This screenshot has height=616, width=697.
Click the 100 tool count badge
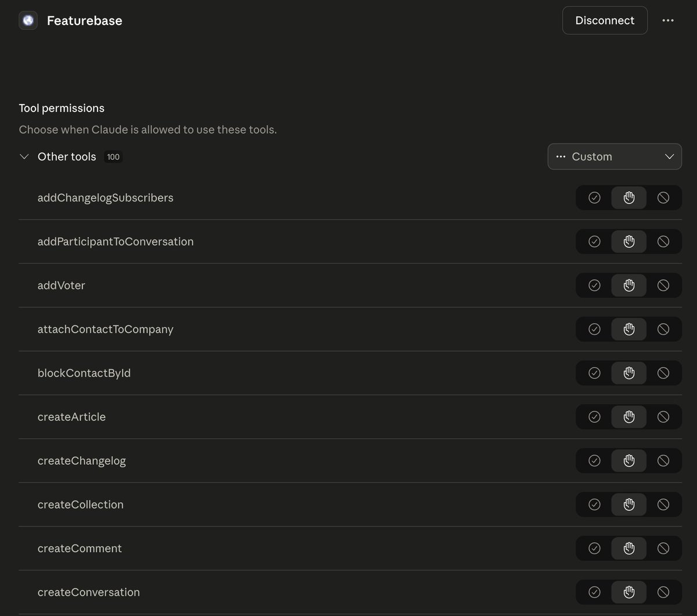(113, 157)
